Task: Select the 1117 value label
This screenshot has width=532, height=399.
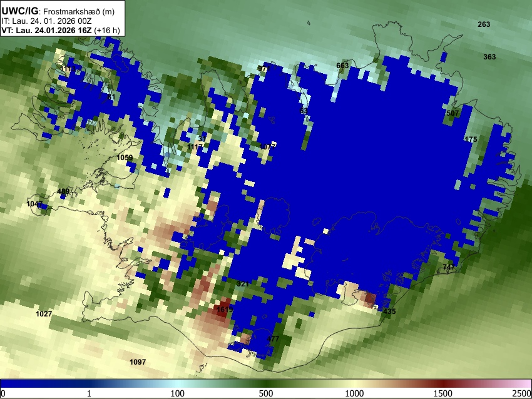Action: [x=195, y=146]
